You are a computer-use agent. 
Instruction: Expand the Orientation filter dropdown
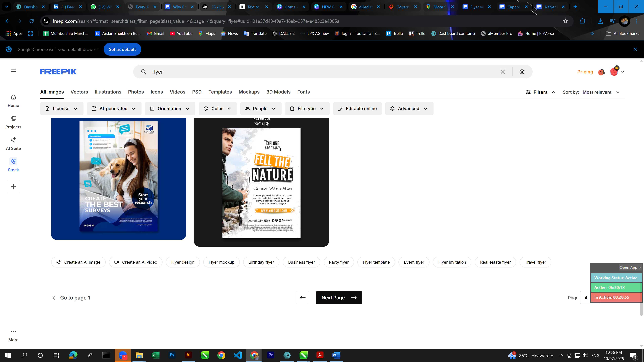coord(170,109)
